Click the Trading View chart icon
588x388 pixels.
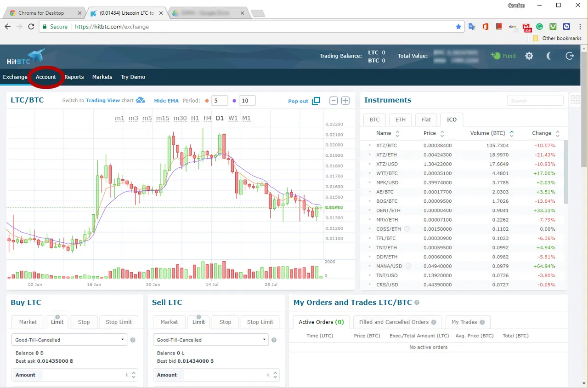[x=141, y=100]
